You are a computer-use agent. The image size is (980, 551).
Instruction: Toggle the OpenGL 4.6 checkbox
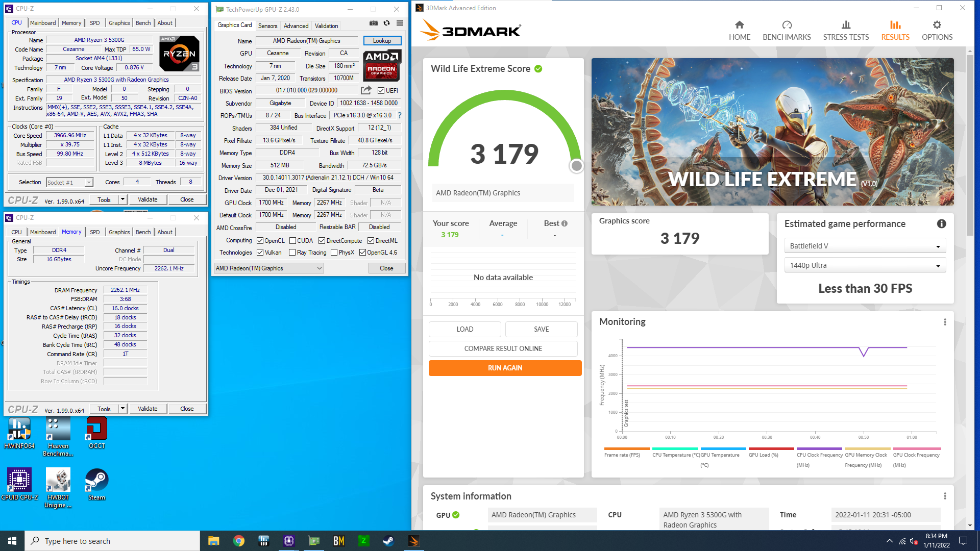coord(362,253)
